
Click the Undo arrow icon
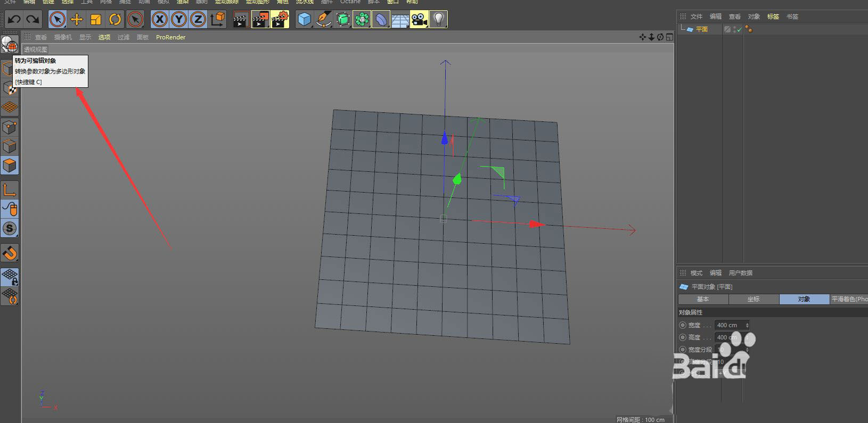(x=14, y=20)
